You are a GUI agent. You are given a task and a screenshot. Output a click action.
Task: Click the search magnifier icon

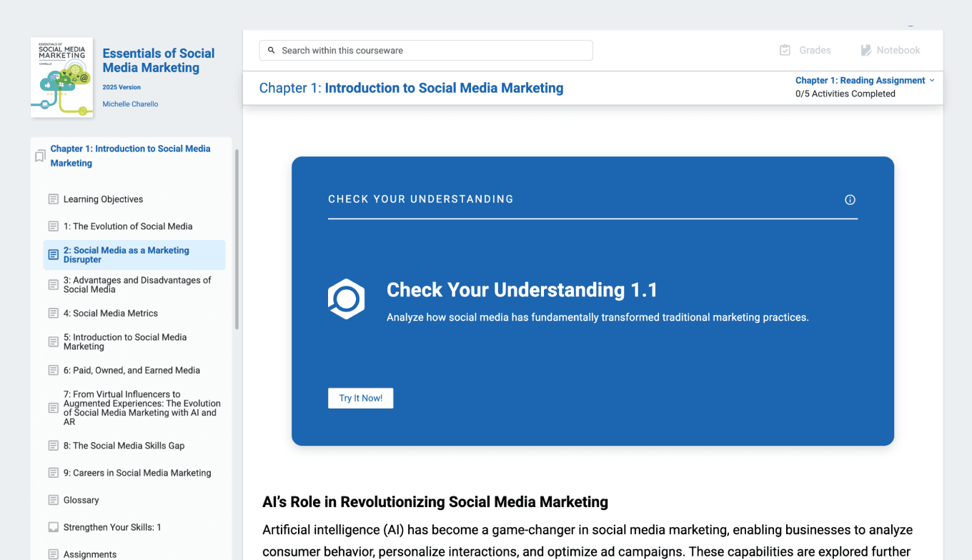click(272, 51)
